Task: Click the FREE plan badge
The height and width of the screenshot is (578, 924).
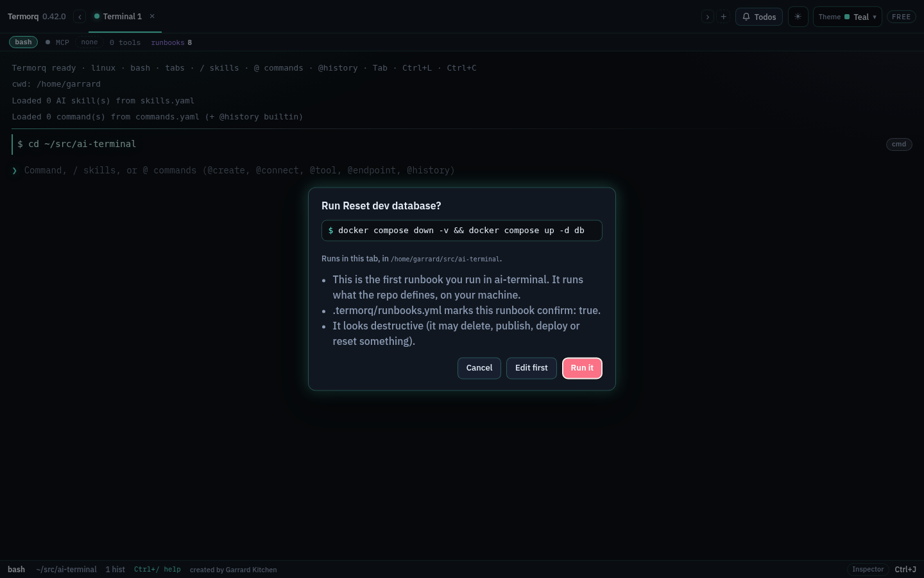Action: 901,17
